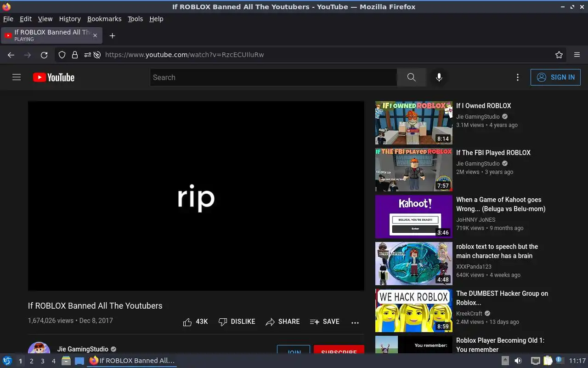Switch to workspace 3
The height and width of the screenshot is (368, 588).
[x=42, y=361]
